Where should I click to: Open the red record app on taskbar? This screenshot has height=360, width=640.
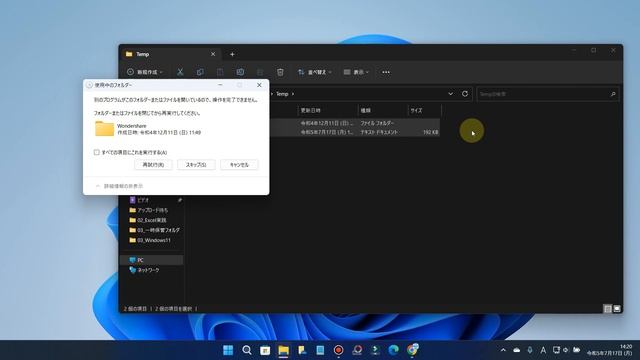[x=338, y=350]
